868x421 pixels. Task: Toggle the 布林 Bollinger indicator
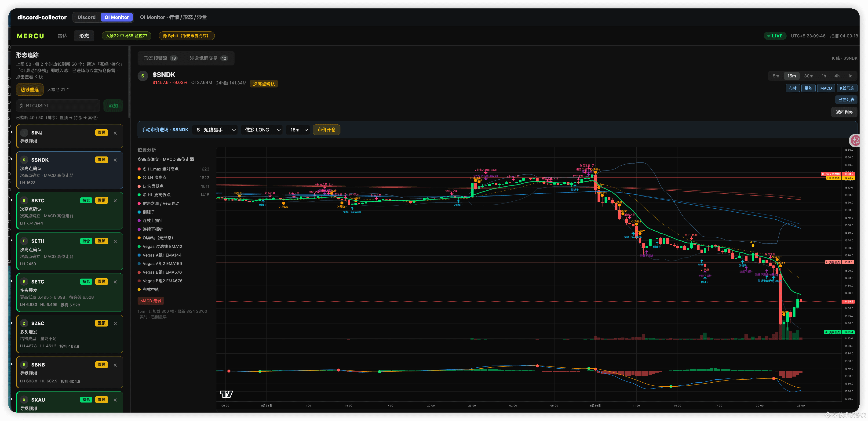coord(792,88)
